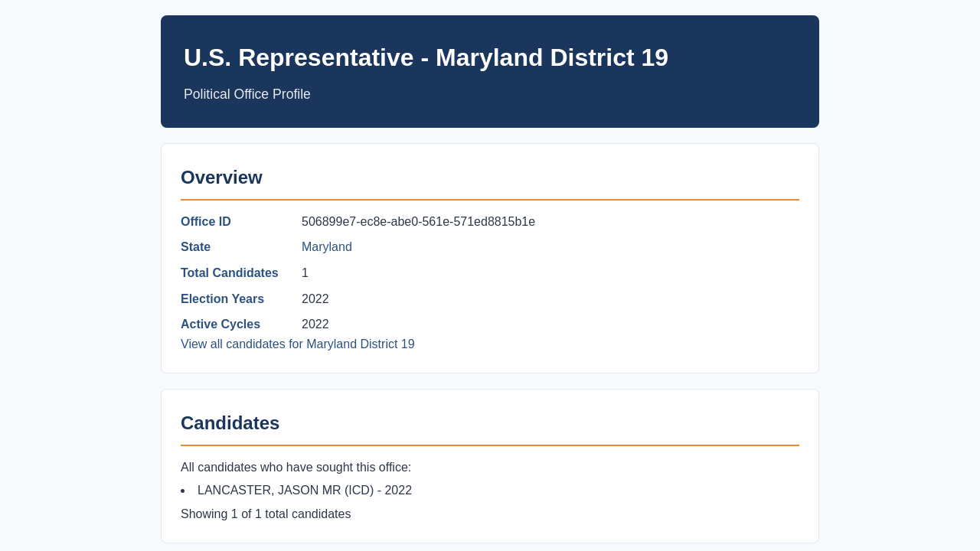Click the Overview section heading
Image resolution: width=980 pixels, height=551 pixels.
[x=221, y=178]
